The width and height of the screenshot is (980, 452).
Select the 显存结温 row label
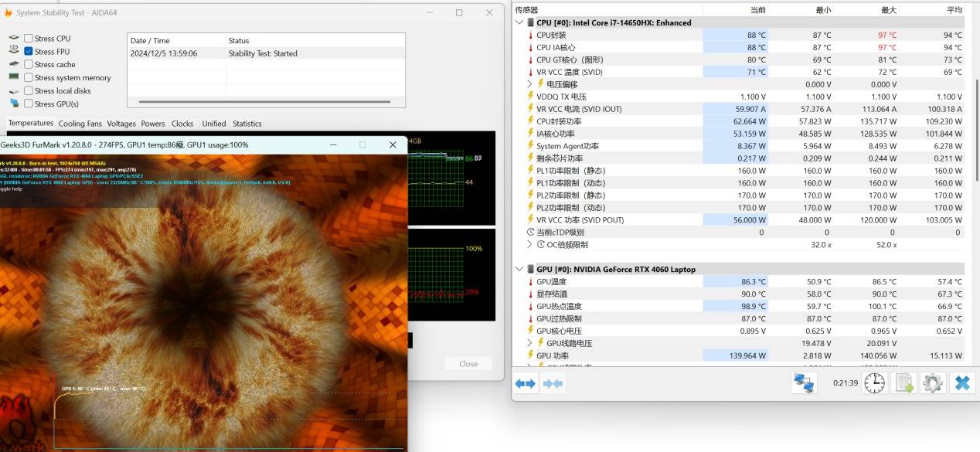click(552, 294)
